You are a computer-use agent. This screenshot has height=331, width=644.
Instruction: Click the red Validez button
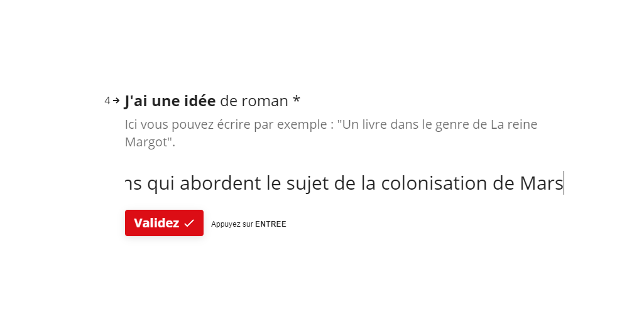(x=164, y=223)
